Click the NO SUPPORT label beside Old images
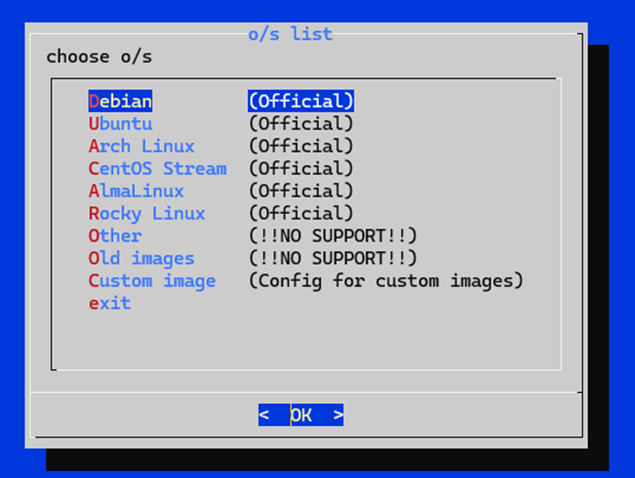This screenshot has width=635, height=478. tap(333, 258)
